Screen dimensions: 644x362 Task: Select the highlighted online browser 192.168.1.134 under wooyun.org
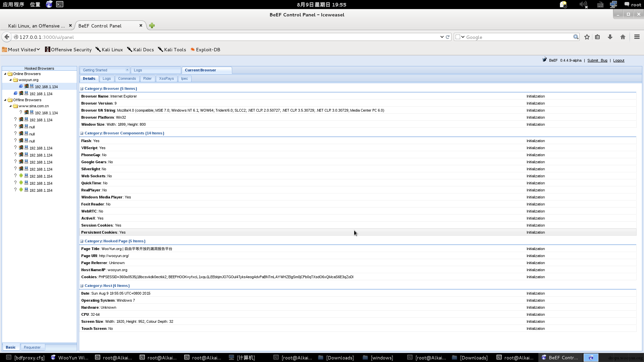(40, 86)
